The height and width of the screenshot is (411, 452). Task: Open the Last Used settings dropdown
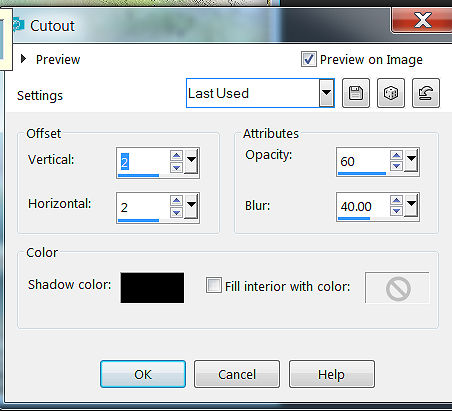pyautogui.click(x=326, y=93)
